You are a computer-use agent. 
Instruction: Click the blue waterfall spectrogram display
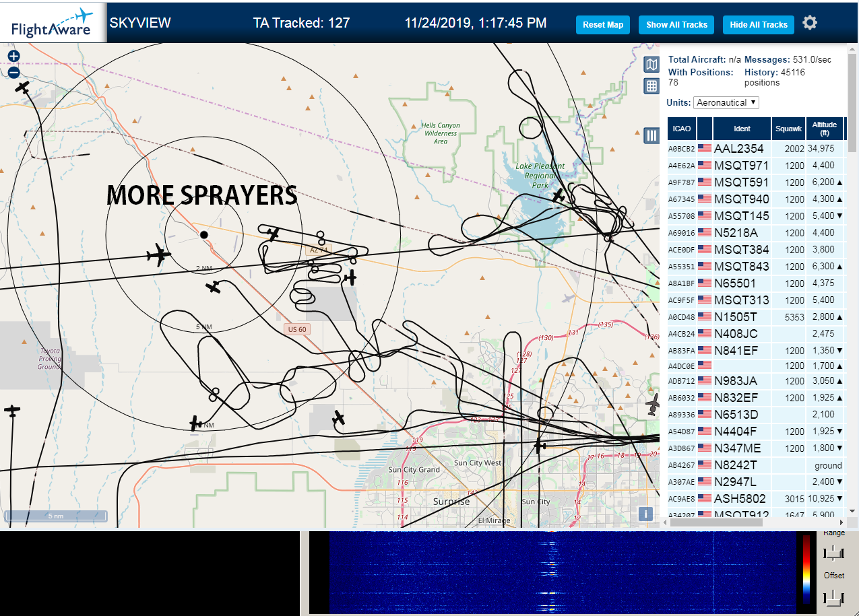[x=562, y=572]
